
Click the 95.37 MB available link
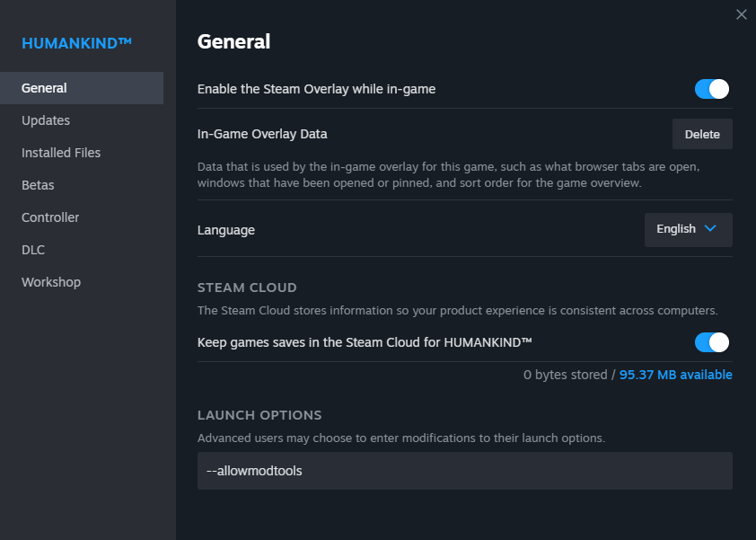675,375
